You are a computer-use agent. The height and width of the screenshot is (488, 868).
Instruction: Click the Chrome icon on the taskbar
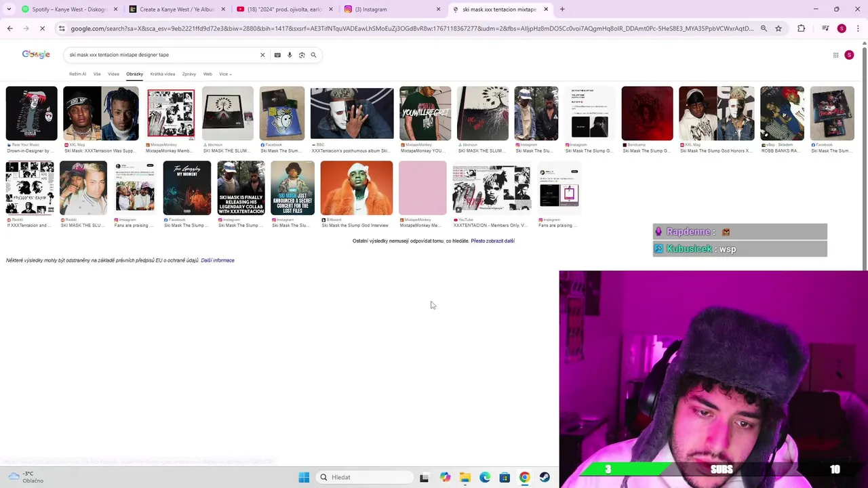pyautogui.click(x=524, y=477)
